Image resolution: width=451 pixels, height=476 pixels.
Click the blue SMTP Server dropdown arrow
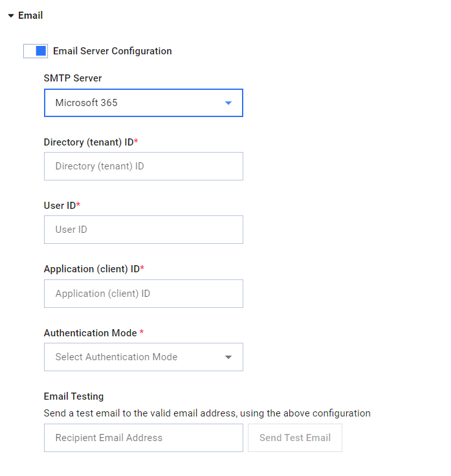coord(228,103)
